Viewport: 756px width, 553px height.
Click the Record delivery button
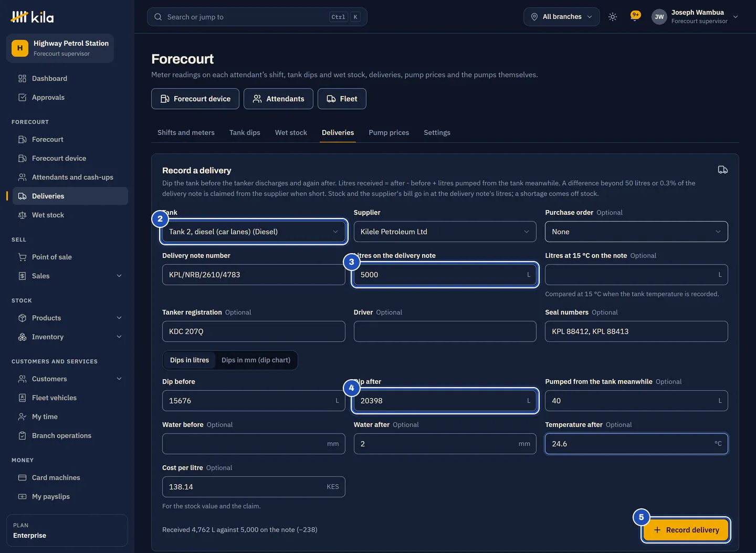tap(686, 530)
